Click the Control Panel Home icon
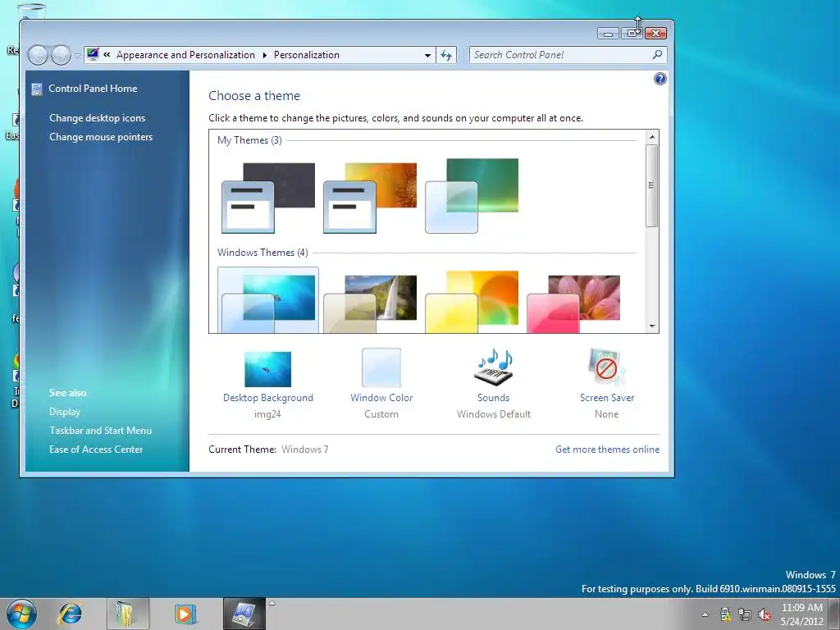This screenshot has width=840, height=630. click(x=36, y=89)
